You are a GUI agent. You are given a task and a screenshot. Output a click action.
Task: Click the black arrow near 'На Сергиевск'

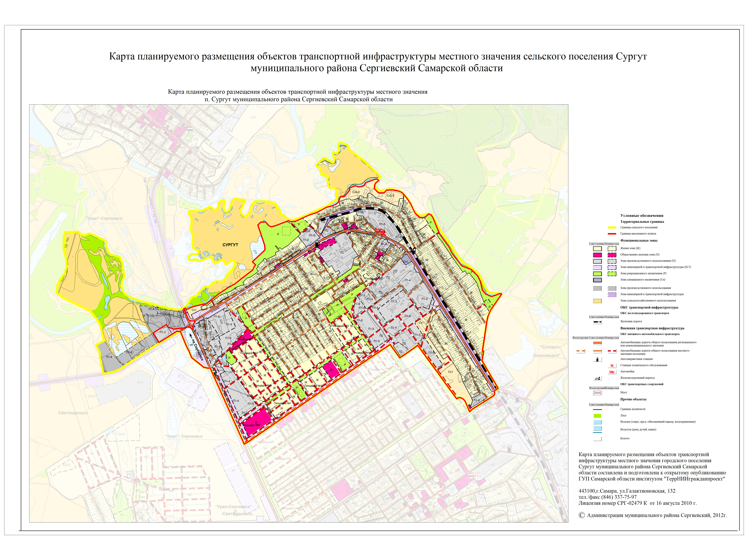pyautogui.click(x=191, y=336)
